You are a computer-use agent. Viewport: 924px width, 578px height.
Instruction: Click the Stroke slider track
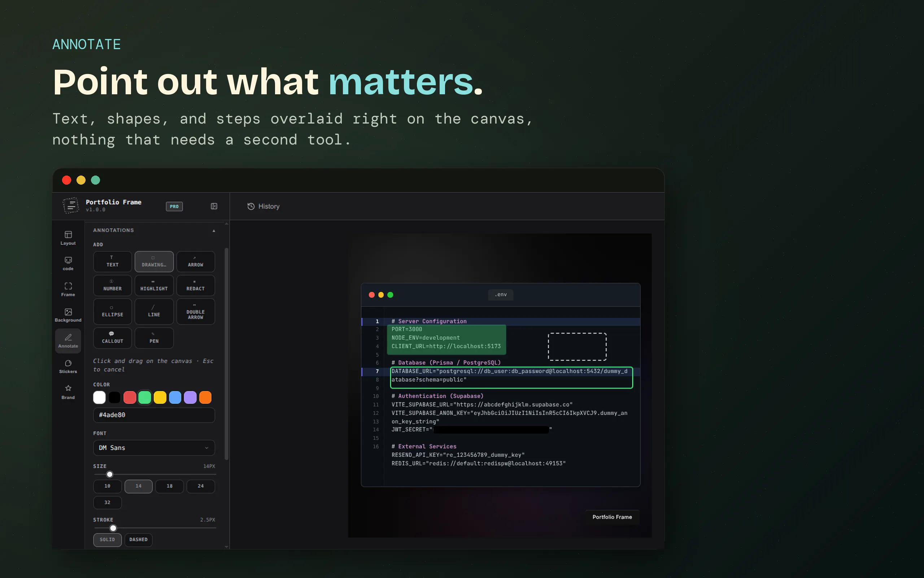pyautogui.click(x=154, y=528)
